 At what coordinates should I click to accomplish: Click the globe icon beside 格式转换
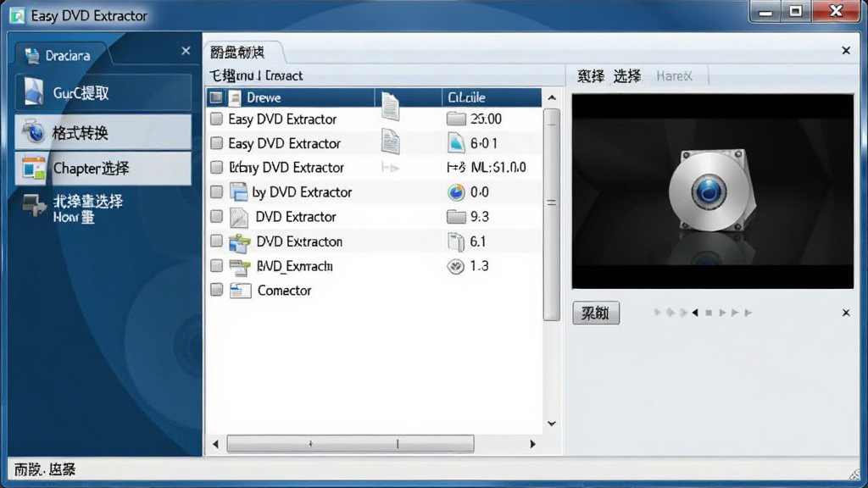point(33,132)
